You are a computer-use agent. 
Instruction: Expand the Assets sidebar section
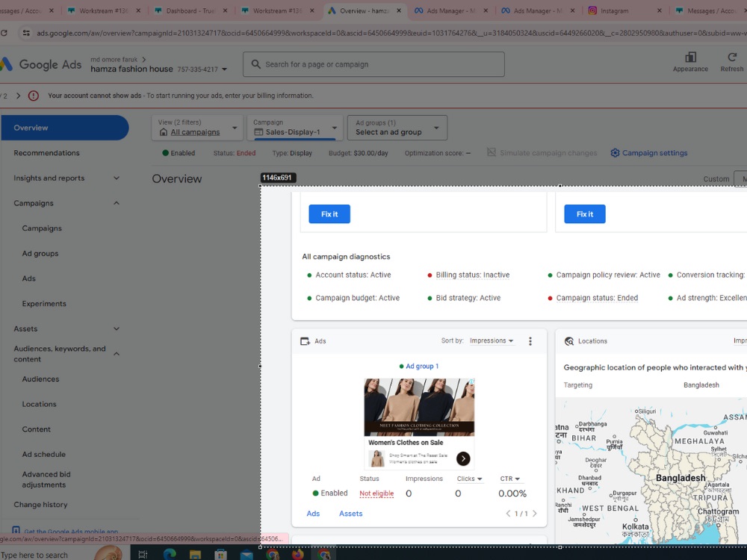pyautogui.click(x=117, y=329)
